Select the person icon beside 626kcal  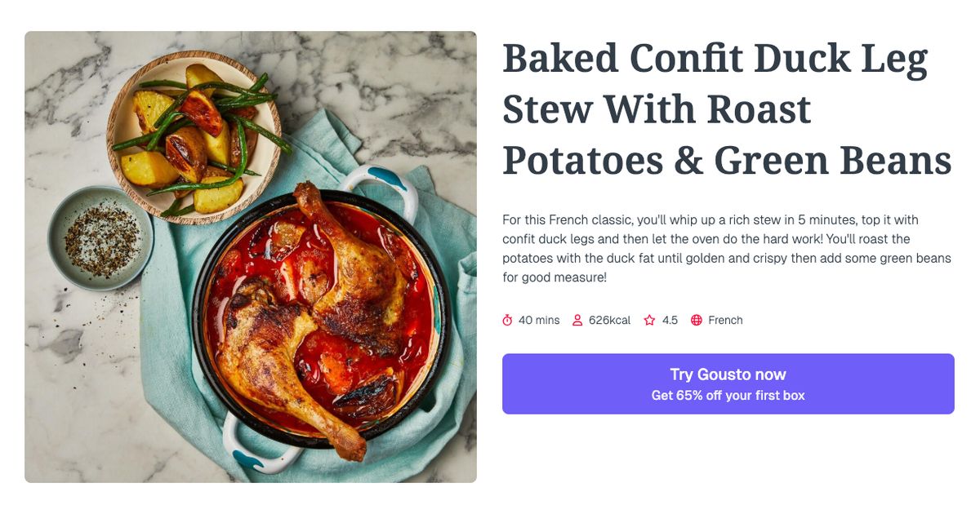click(x=578, y=320)
